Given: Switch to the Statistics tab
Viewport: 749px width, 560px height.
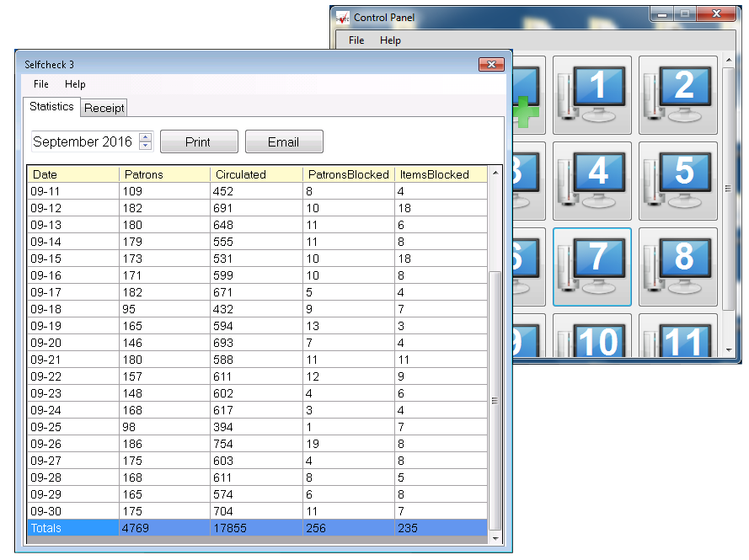Looking at the screenshot, I should [x=51, y=106].
